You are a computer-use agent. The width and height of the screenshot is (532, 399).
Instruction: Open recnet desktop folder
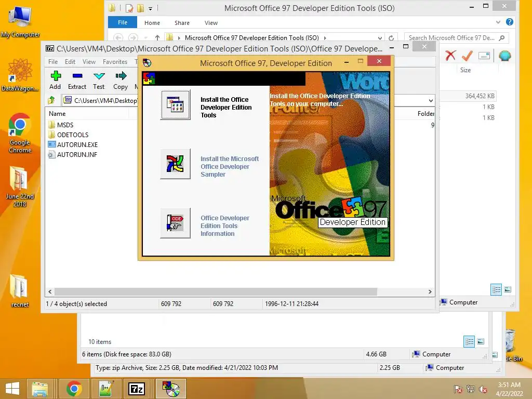[x=19, y=291]
